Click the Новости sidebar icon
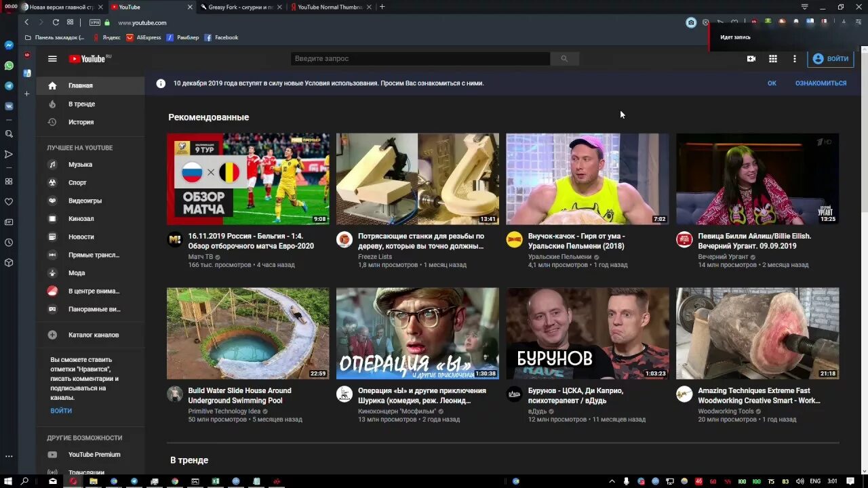Image resolution: width=868 pixels, height=488 pixels. pos(52,237)
